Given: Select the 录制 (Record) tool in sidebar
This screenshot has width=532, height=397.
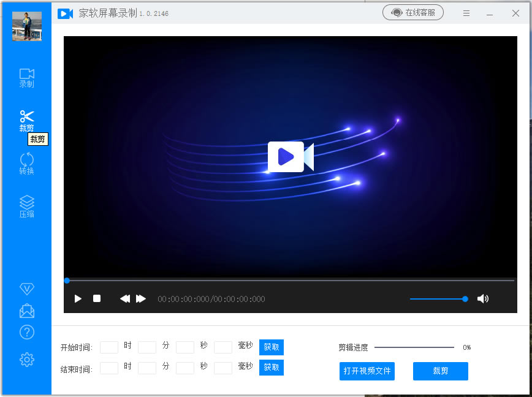Looking at the screenshot, I should (x=26, y=77).
